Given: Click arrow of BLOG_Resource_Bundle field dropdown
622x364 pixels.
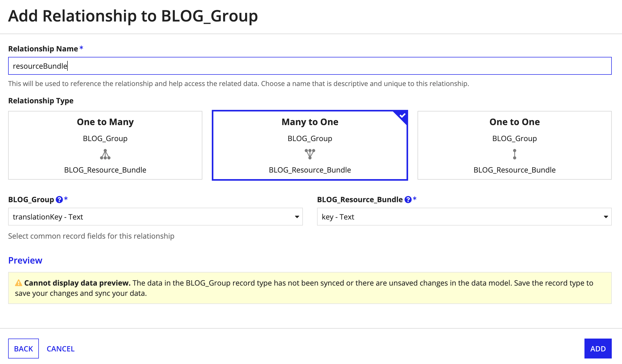Looking at the screenshot, I should click(x=606, y=217).
